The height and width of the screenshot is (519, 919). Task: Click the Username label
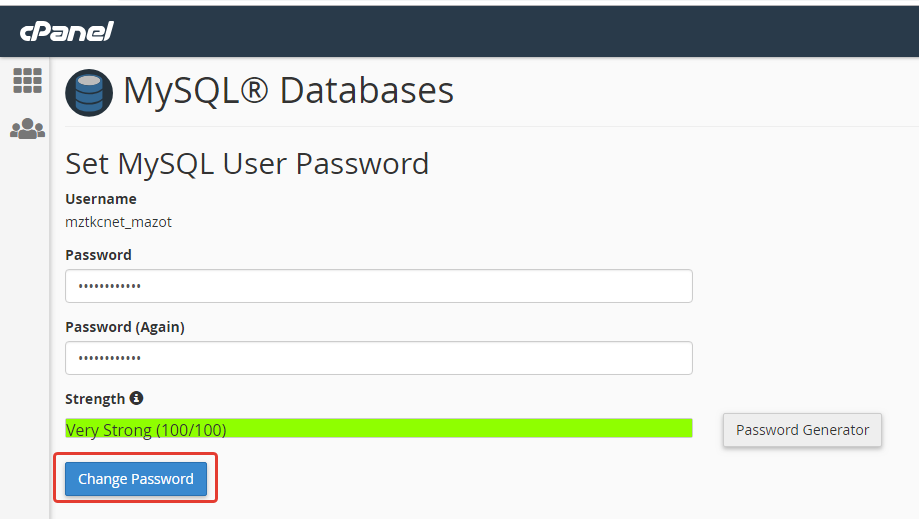(x=101, y=199)
